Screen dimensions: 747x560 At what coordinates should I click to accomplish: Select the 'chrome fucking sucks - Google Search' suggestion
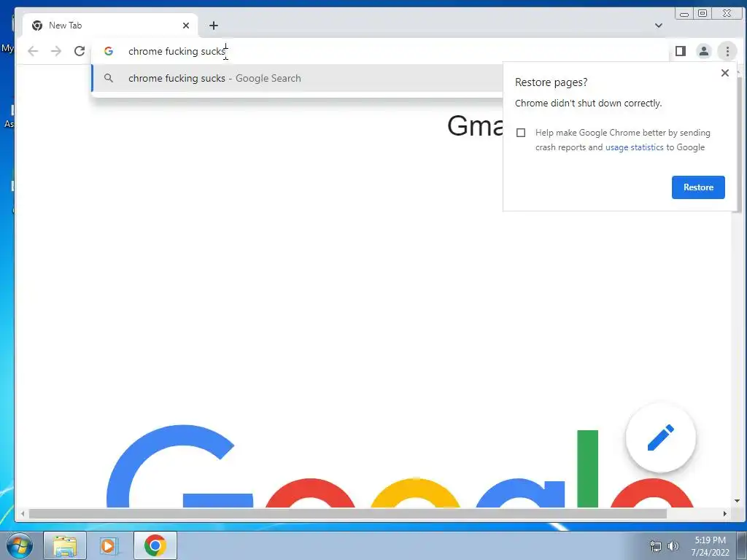[x=298, y=78]
